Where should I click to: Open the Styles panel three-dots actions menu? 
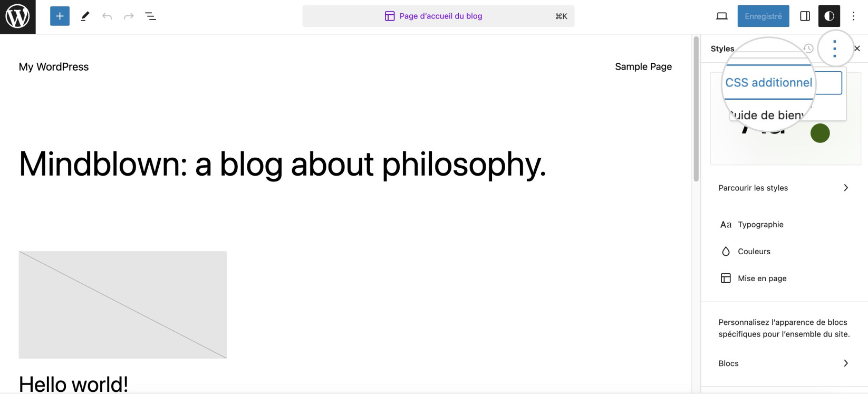pos(834,49)
